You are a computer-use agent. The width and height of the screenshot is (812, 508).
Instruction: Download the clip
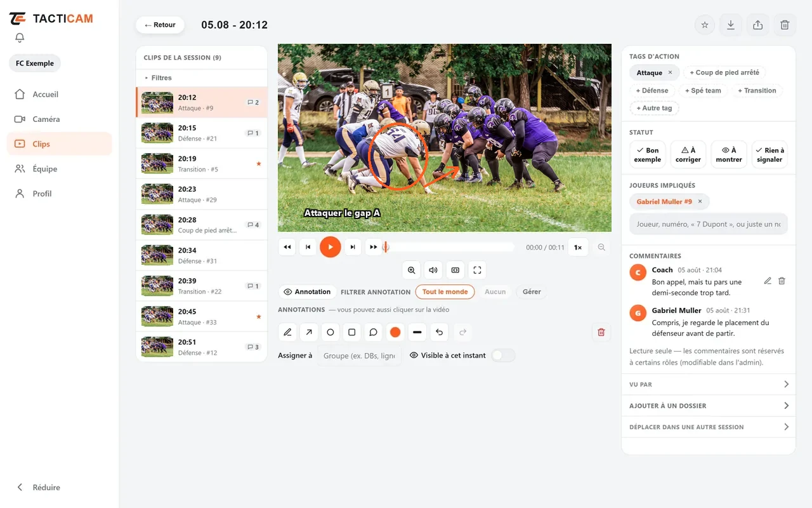[x=731, y=25]
